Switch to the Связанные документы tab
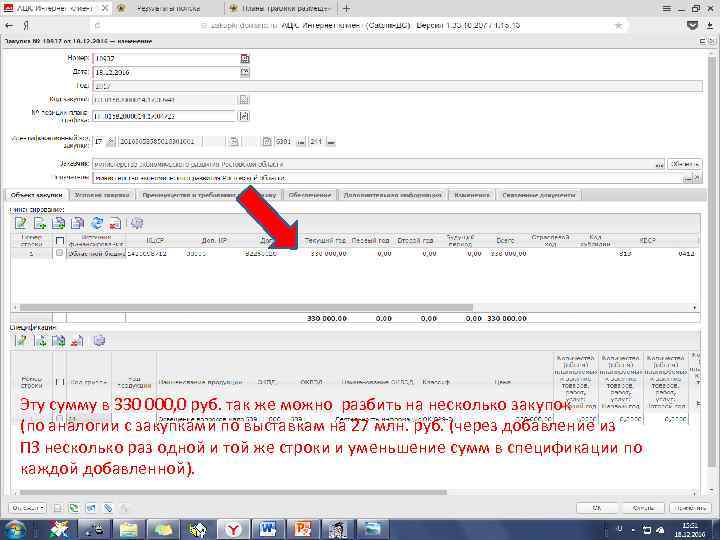720x540 pixels. (539, 195)
